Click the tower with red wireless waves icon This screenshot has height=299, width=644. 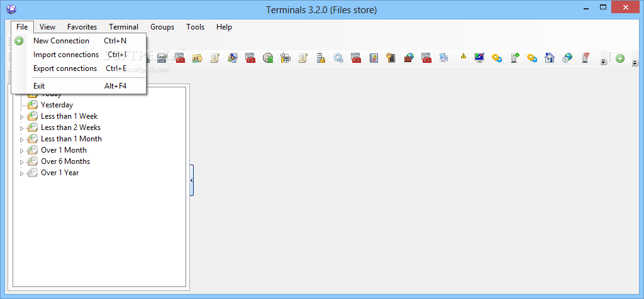click(x=586, y=58)
